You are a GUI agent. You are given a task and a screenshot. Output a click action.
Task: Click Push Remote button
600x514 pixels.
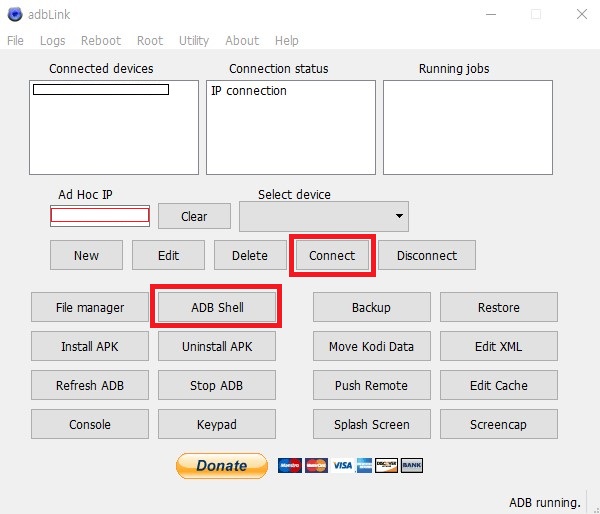pos(372,385)
